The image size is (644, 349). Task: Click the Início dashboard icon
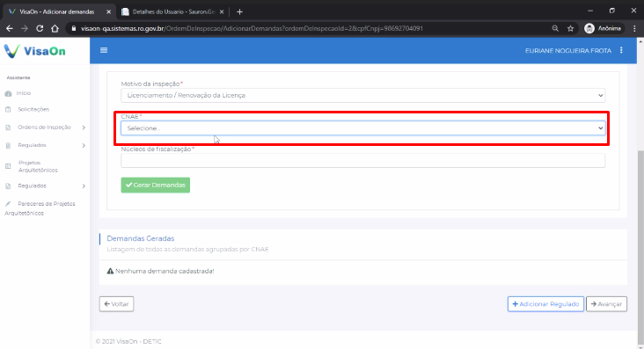[8, 93]
